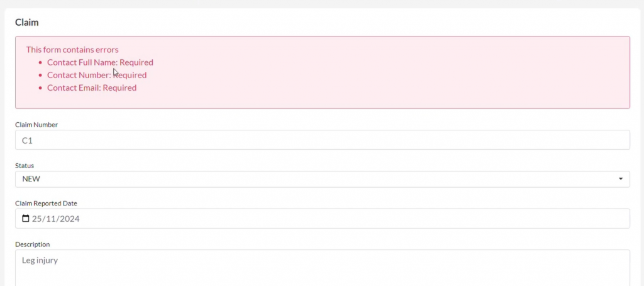Click the calendar icon in Claim Reported Date
This screenshot has height=286, width=644.
(x=26, y=219)
